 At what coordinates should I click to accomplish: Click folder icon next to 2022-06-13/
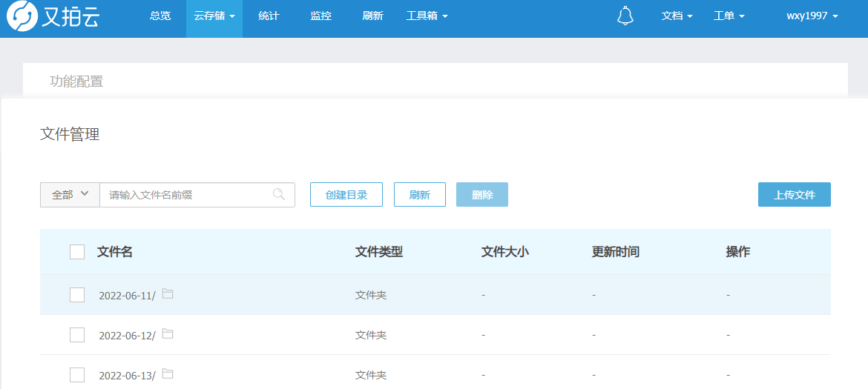[168, 374]
